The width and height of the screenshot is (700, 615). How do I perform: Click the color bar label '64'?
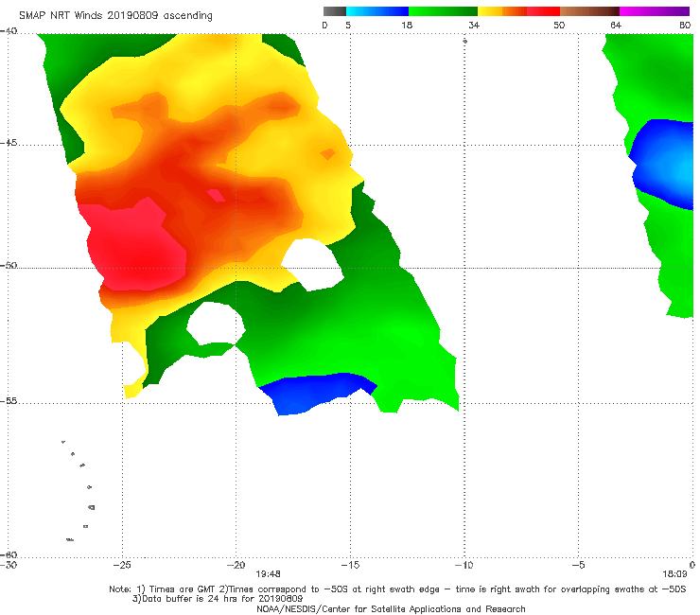click(x=616, y=25)
